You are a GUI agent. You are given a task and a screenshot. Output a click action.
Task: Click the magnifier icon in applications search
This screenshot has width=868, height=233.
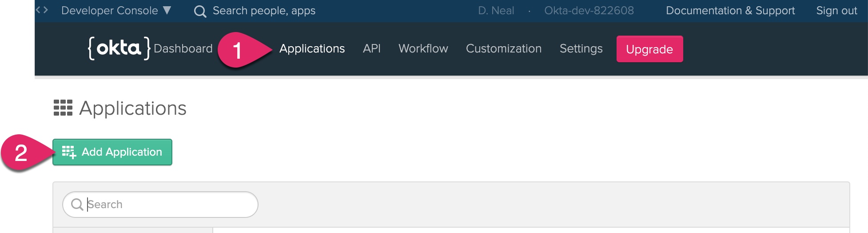click(x=77, y=205)
